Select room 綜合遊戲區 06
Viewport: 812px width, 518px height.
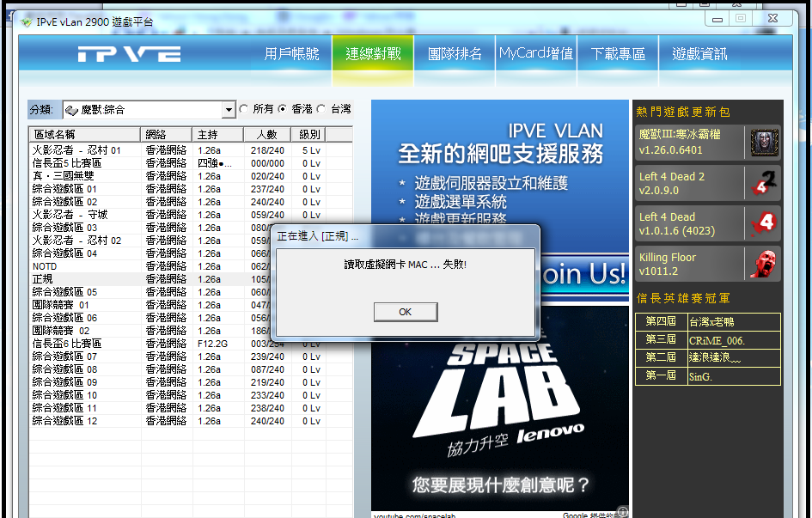tap(150, 318)
